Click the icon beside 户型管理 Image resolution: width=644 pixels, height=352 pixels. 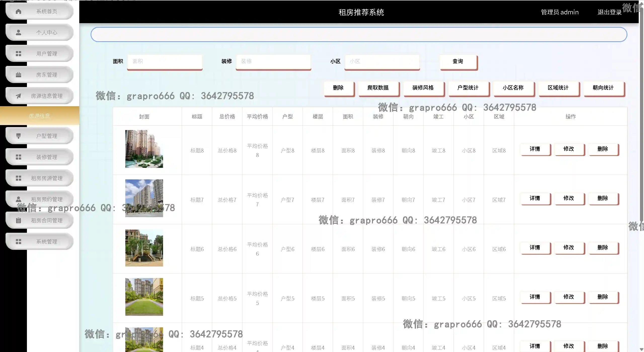pos(18,136)
